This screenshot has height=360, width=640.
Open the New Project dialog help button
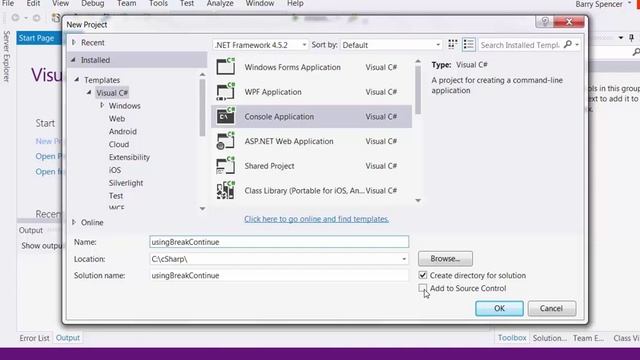(x=544, y=22)
